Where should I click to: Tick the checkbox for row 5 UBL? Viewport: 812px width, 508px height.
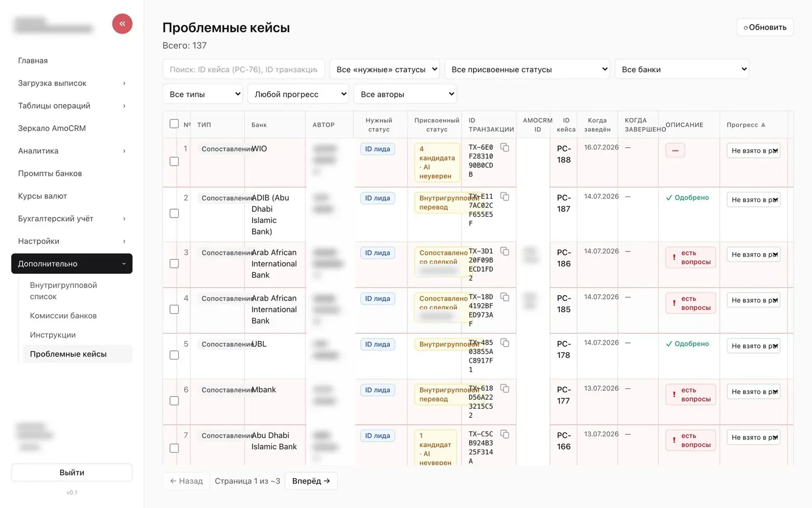point(174,355)
